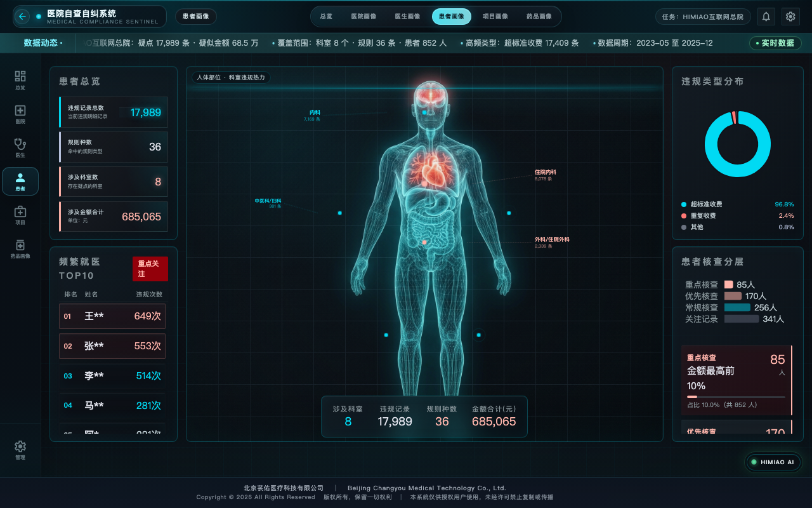Click the 患者画像 breadcrumb pill
The image size is (812, 508).
coord(196,17)
